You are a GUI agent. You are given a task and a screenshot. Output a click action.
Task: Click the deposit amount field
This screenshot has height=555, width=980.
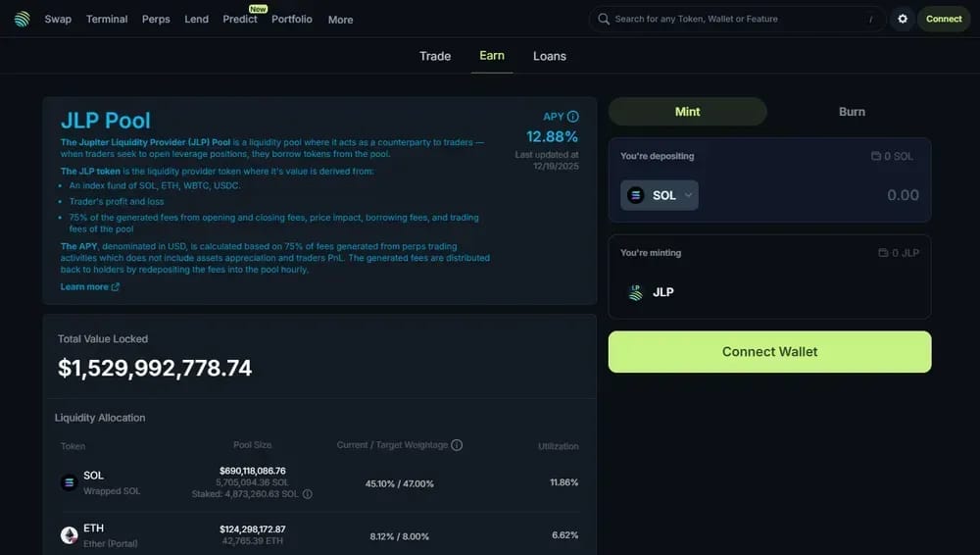coord(812,195)
